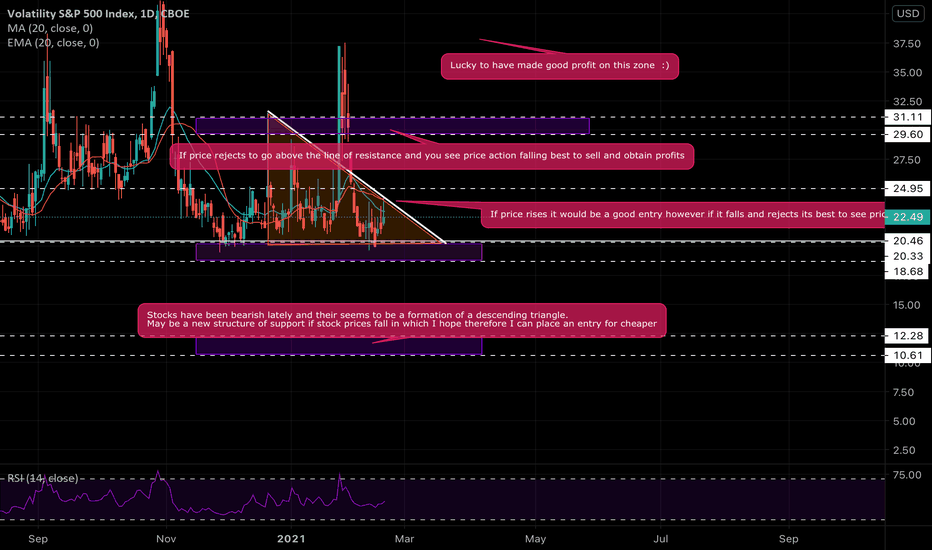Select the 'If price rejects to go above' note
Viewport: 932px width, 550px height.
(432, 156)
